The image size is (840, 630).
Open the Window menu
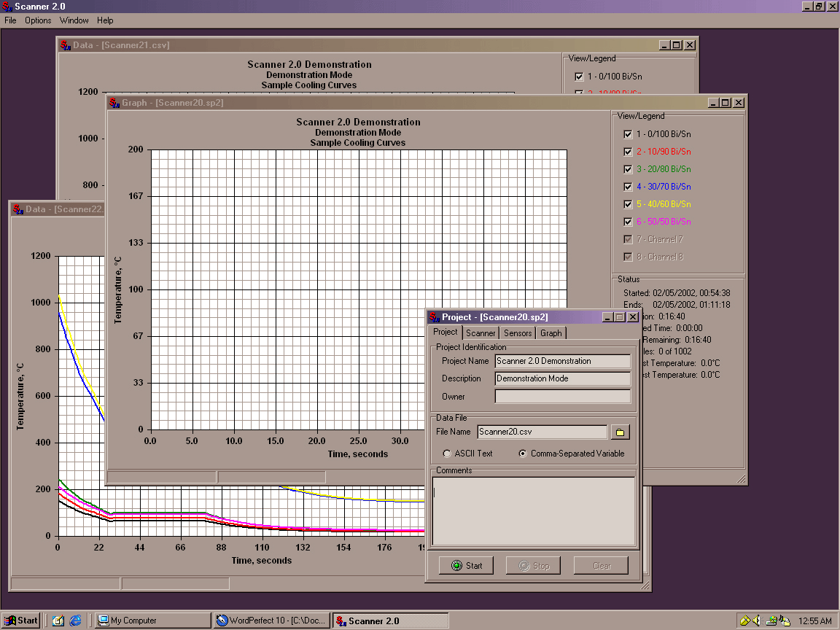[74, 20]
